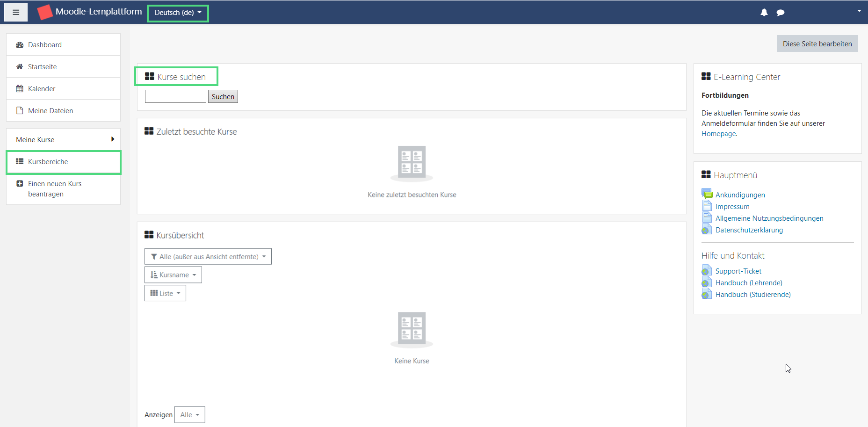Click the Impressum page icon

tap(707, 205)
